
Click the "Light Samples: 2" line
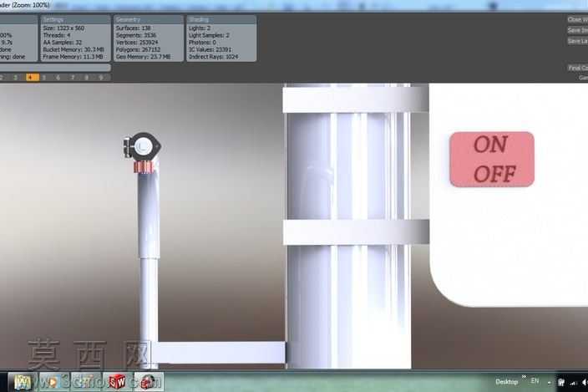pos(209,35)
